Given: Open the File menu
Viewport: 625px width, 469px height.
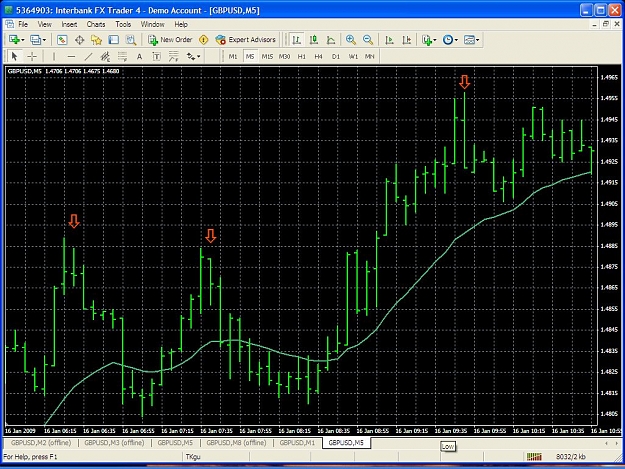Looking at the screenshot, I should click(23, 24).
